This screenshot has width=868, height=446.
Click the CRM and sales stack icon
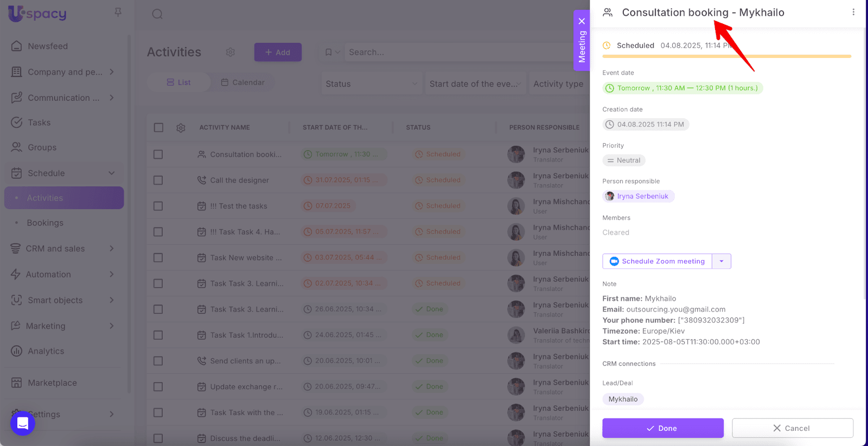point(16,249)
